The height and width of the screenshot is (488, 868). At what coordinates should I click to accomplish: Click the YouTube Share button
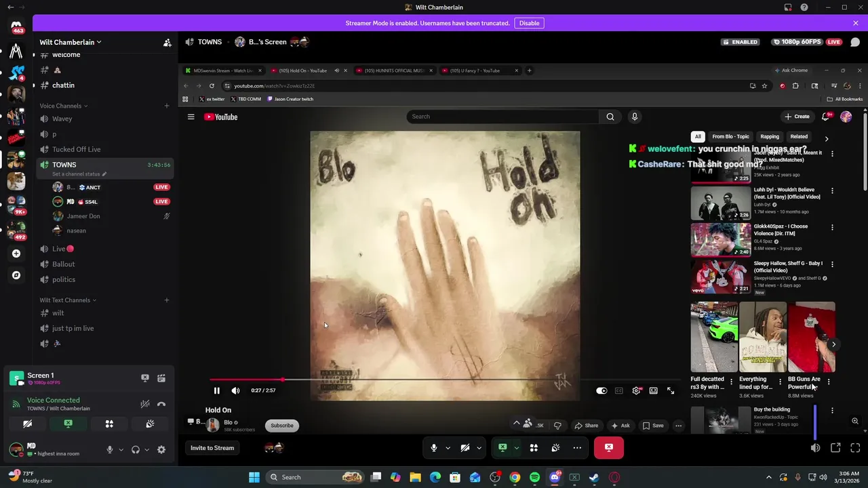pyautogui.click(x=586, y=426)
